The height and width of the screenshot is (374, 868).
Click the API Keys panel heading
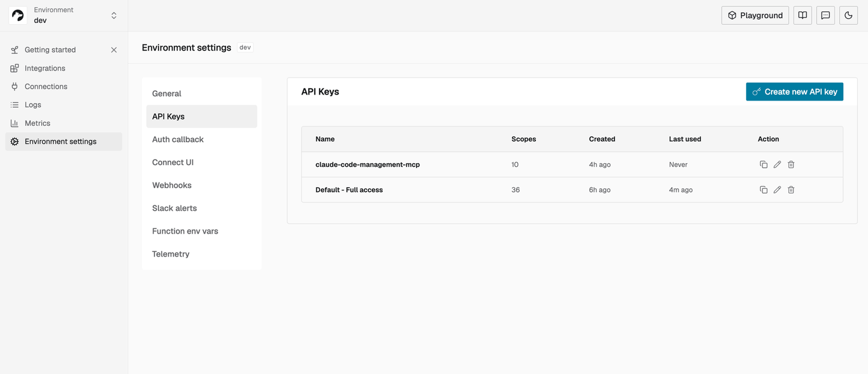point(320,92)
